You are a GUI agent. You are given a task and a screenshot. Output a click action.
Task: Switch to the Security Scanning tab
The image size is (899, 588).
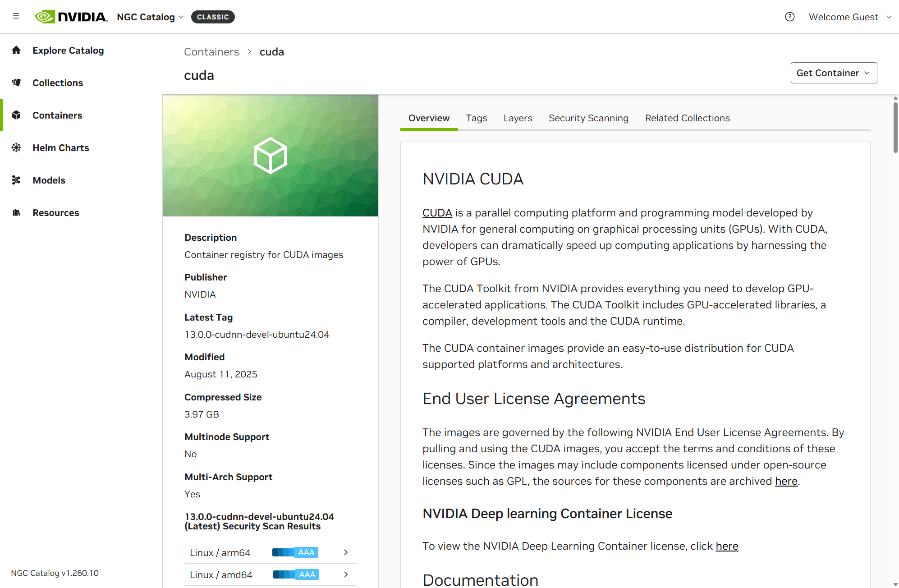pos(588,118)
